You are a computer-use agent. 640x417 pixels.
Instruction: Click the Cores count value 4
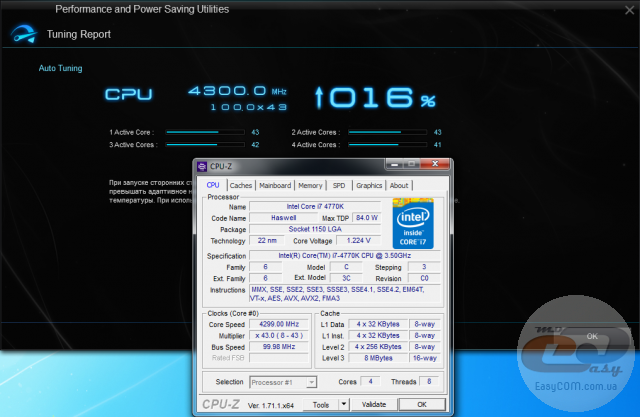(x=370, y=382)
